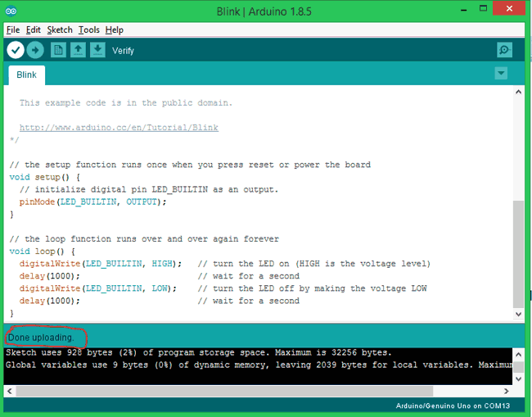Follow the arduino.cc Tutorial/Blink link

119,128
